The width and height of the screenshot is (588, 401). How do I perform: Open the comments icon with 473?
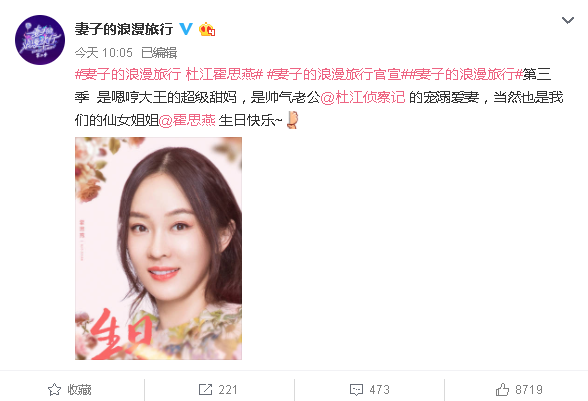coord(369,390)
